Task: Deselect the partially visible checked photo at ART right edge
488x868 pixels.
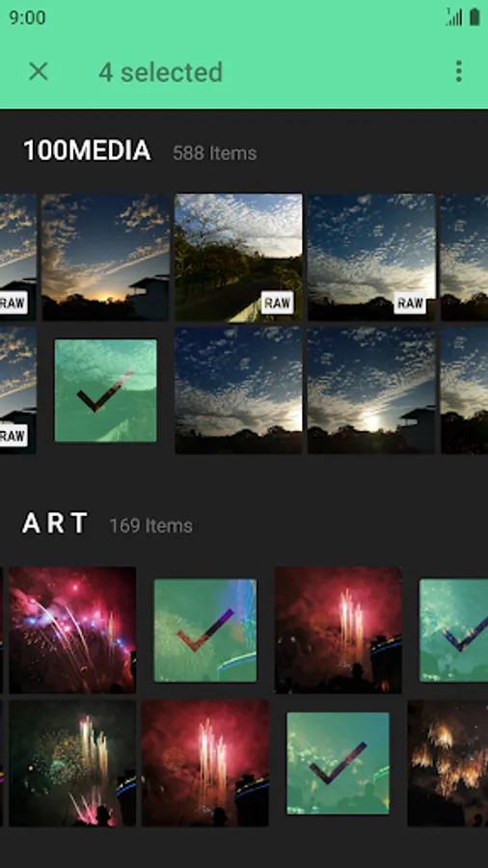Action: pos(453,630)
